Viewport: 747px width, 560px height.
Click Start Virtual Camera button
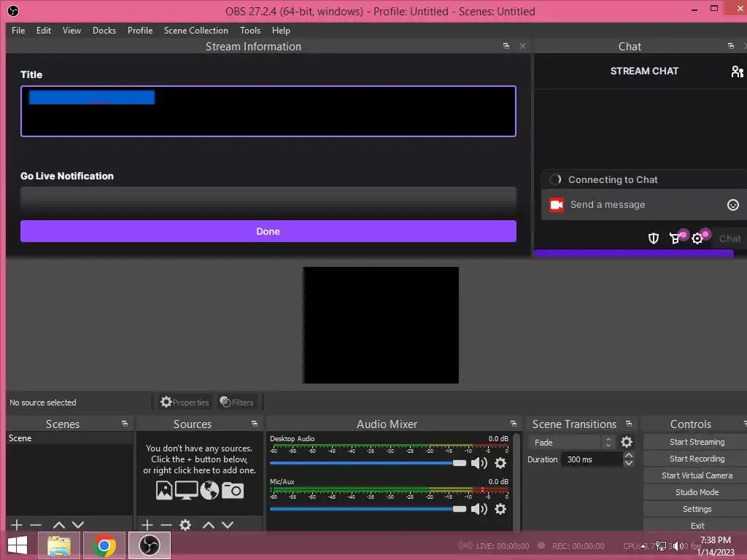697,475
